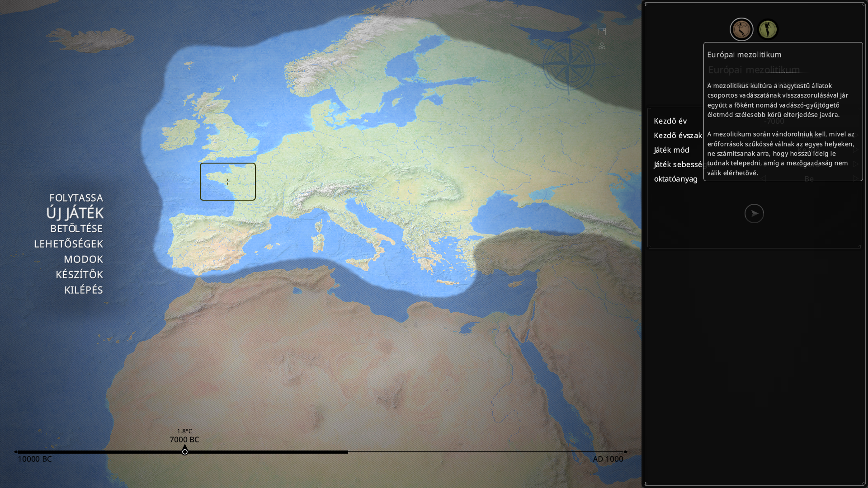
Task: Click the Játék mód setting label
Action: click(x=671, y=150)
